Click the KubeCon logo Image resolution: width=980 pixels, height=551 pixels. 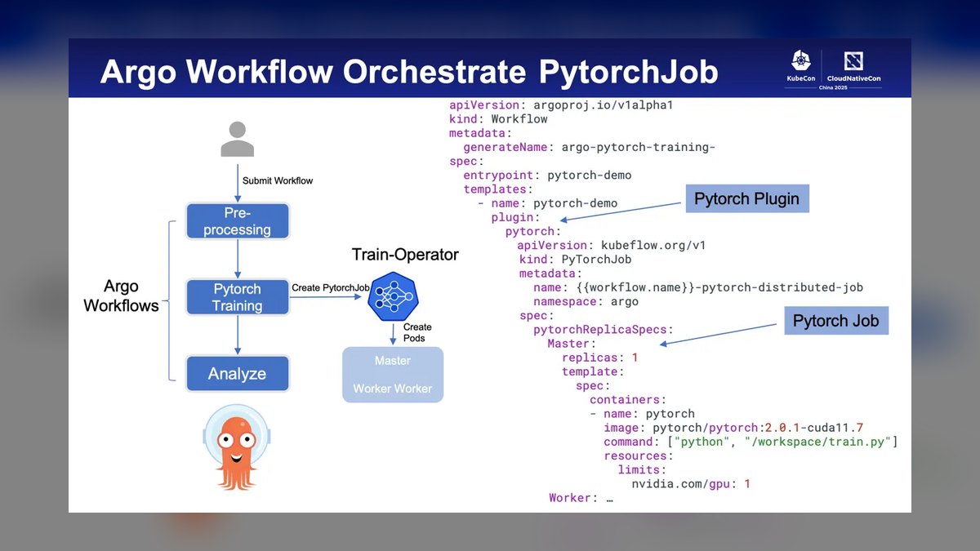coord(800,67)
